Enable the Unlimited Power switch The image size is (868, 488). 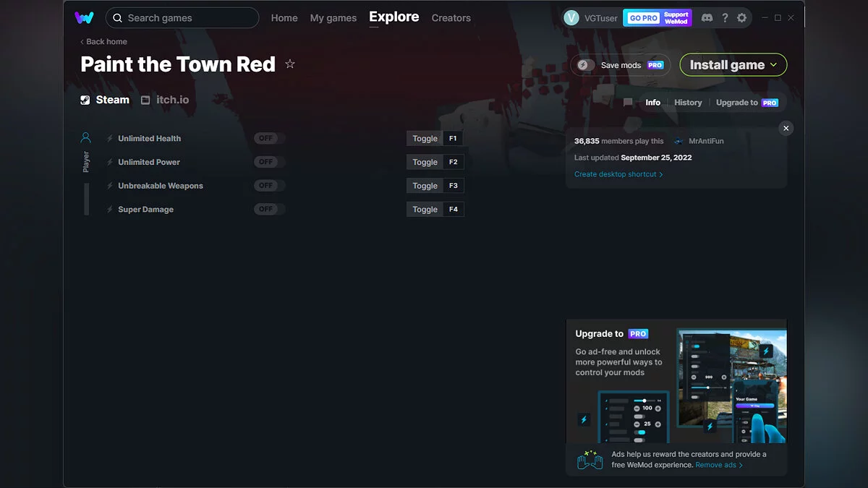[x=269, y=162]
